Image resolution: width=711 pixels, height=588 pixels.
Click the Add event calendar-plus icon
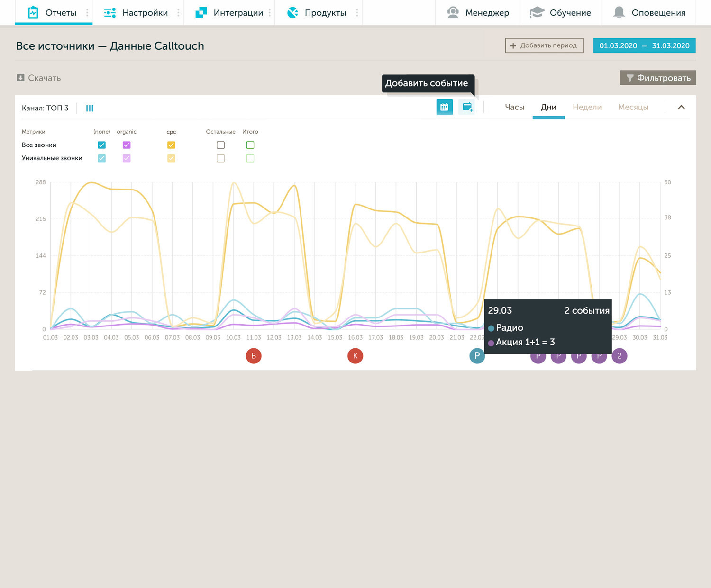467,107
